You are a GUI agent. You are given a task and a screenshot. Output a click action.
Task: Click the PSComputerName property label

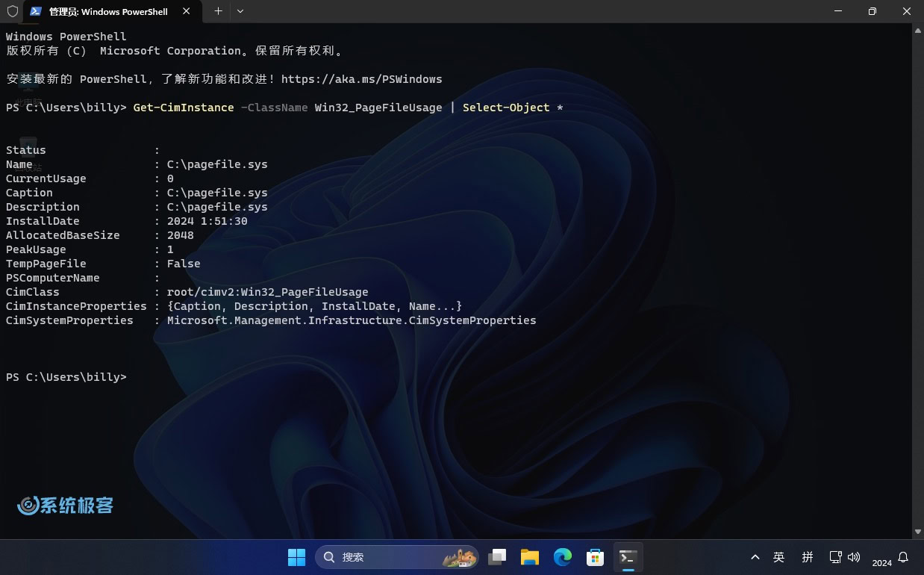[53, 278]
